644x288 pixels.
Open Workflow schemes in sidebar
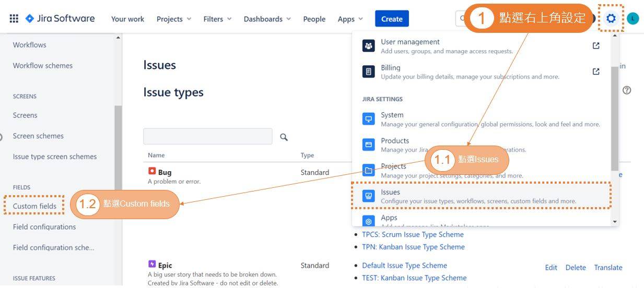point(43,66)
